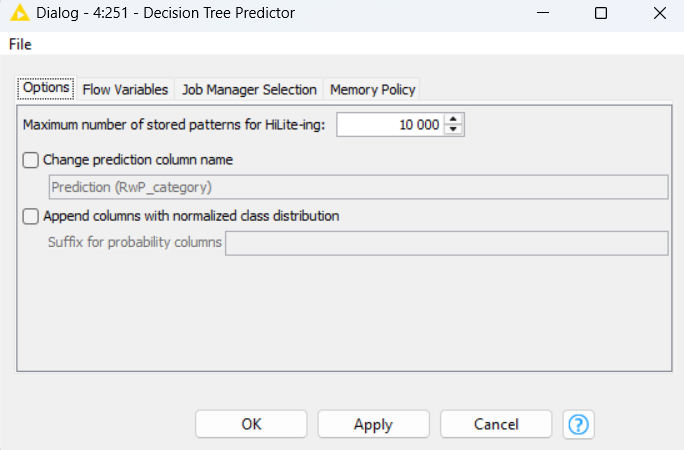Click the KNIME icon in the title bar
Image resolution: width=684 pixels, height=450 pixels.
(x=18, y=14)
